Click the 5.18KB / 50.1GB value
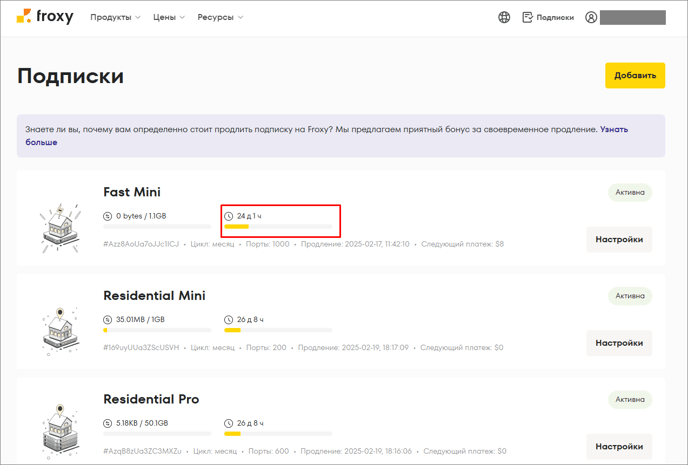Viewport: 688px width, 465px height. pyautogui.click(x=142, y=423)
